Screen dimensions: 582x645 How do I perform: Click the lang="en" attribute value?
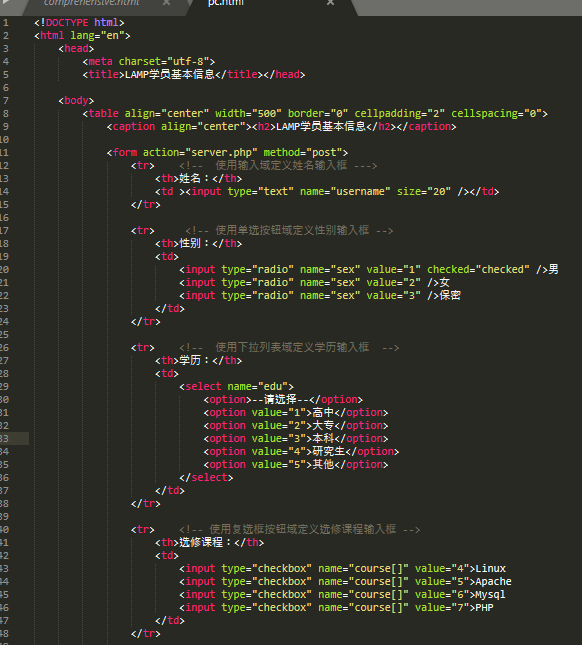tap(112, 36)
